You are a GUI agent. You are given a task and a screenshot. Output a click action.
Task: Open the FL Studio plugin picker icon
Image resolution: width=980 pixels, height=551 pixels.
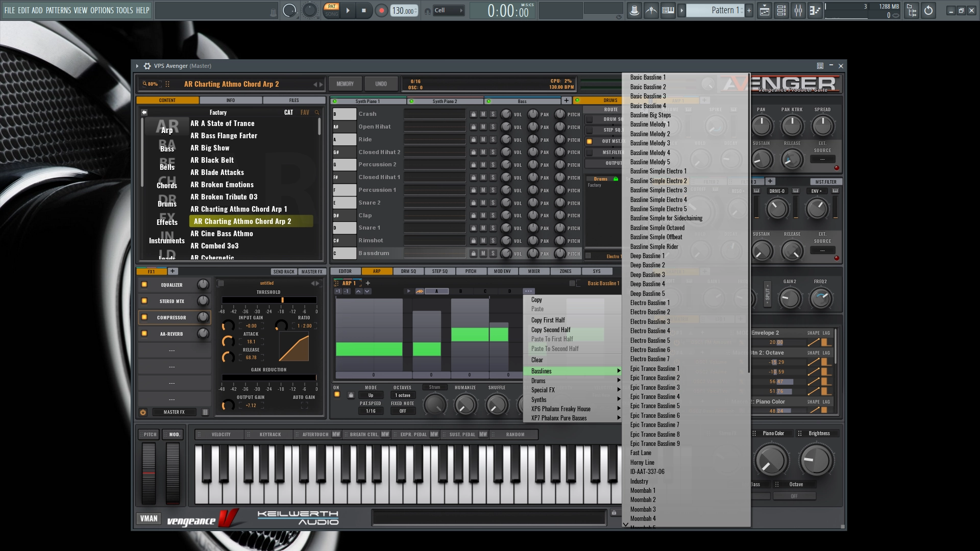[x=912, y=10]
